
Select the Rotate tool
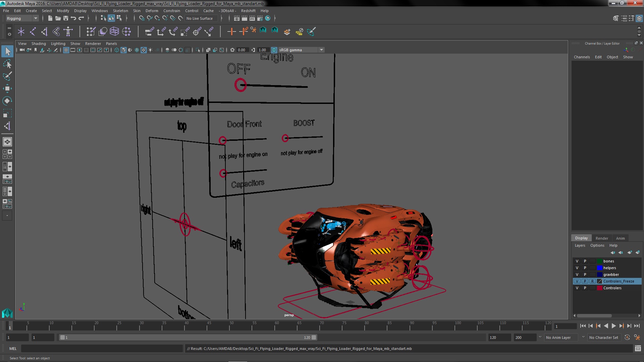[x=7, y=101]
